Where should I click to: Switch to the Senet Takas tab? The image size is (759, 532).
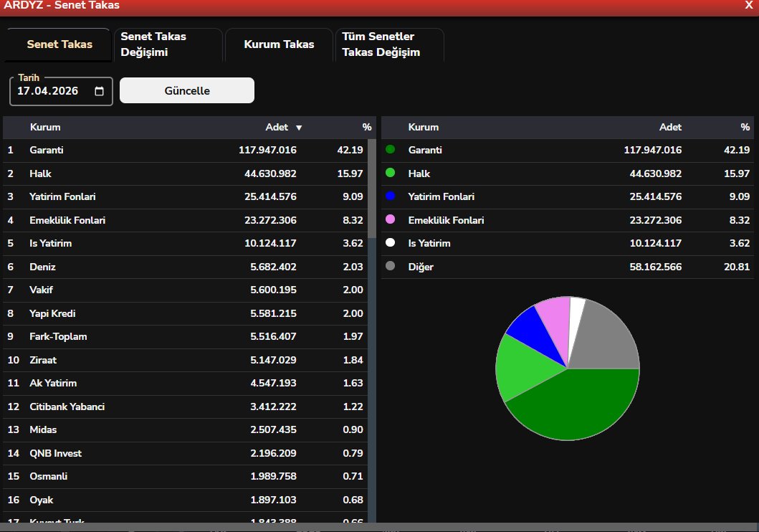click(x=59, y=44)
